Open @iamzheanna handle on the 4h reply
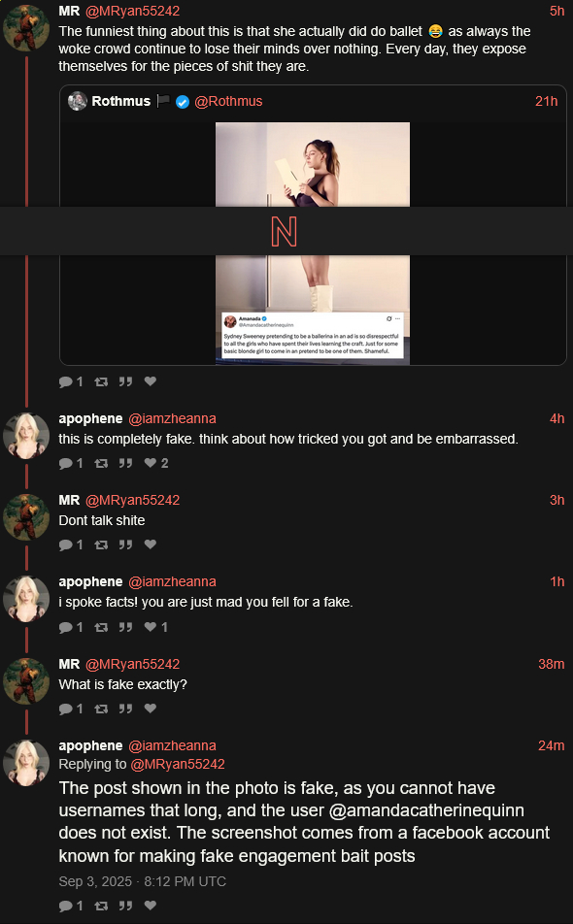Viewport: 573px width, 924px height. pos(172,418)
